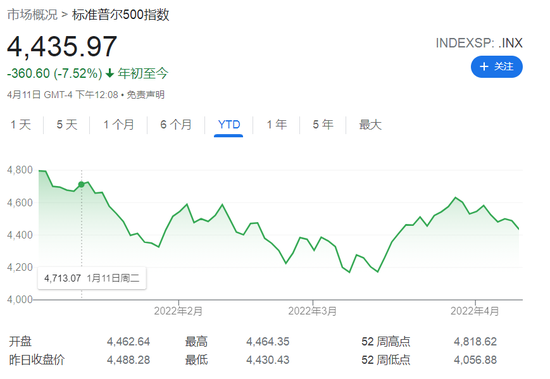Viewport: 550px width, 379px height.
Task: Click the 2022年4月 axis label
Action: (x=475, y=311)
